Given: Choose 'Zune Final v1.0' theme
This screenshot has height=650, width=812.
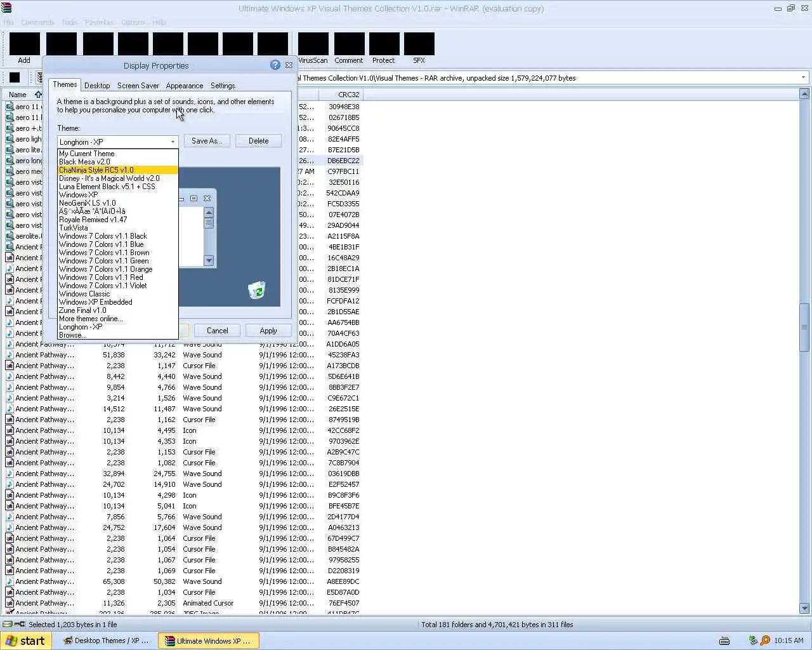Looking at the screenshot, I should coord(117,310).
